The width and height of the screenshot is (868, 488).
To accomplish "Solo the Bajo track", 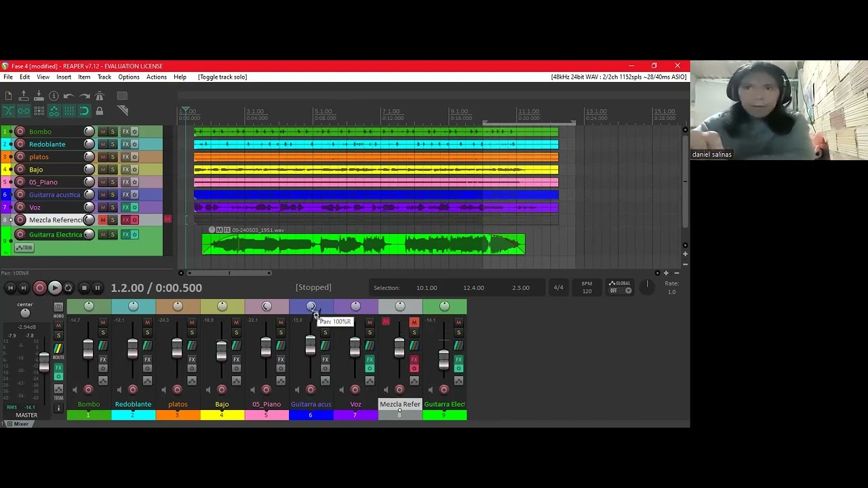I will 113,169.
